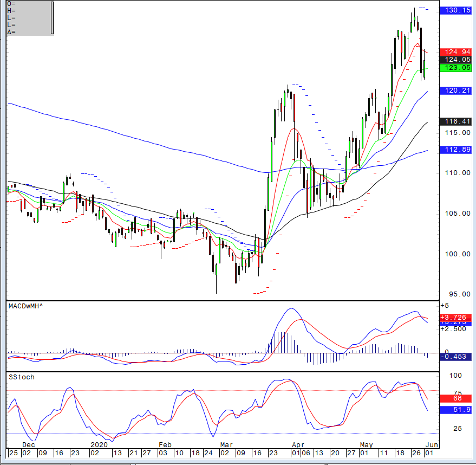Click the 105.00 axis value
Image resolution: width=476 pixels, height=465 pixels.
(x=458, y=214)
